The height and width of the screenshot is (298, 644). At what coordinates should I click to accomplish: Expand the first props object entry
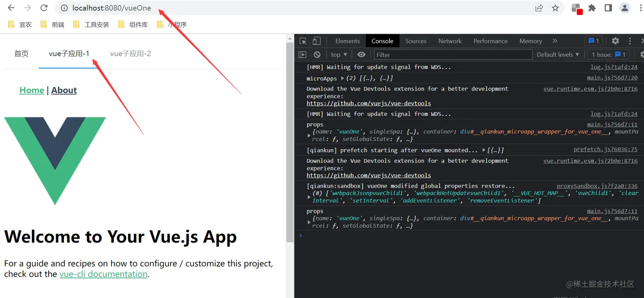pyautogui.click(x=309, y=136)
